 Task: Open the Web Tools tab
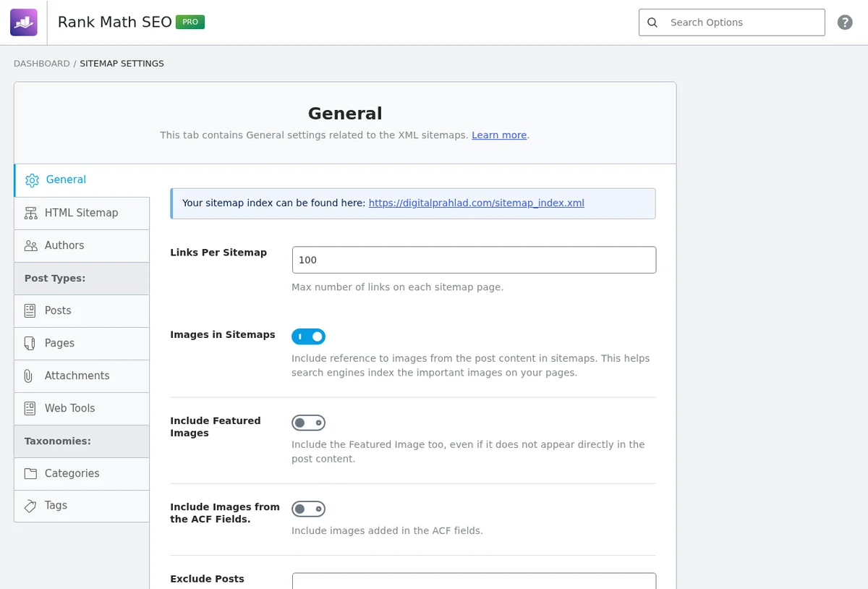[x=82, y=408]
